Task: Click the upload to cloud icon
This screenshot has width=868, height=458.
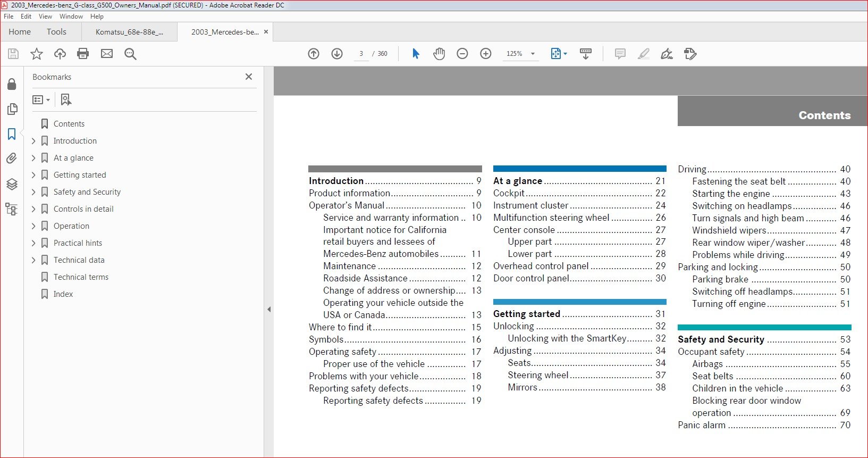Action: (x=60, y=54)
